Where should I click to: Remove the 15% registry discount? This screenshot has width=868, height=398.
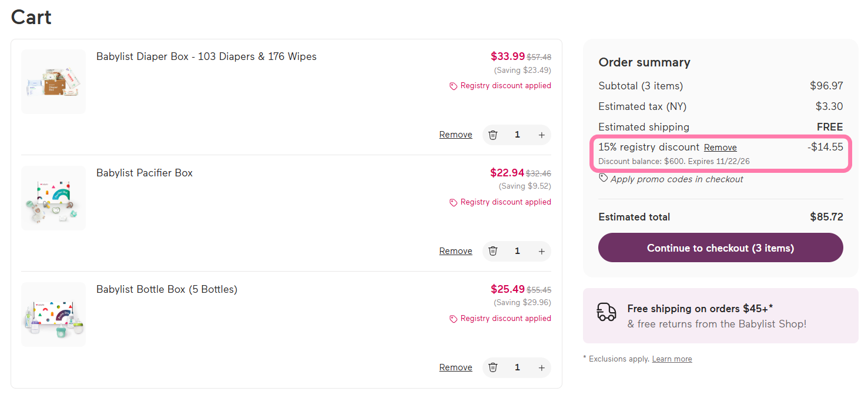click(720, 148)
